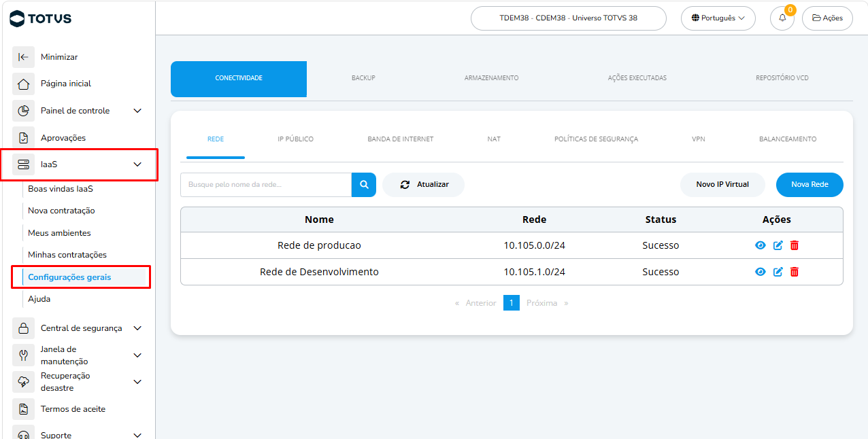868x439 pixels.
Task: Select the Rede sub-tab
Action: (x=216, y=139)
